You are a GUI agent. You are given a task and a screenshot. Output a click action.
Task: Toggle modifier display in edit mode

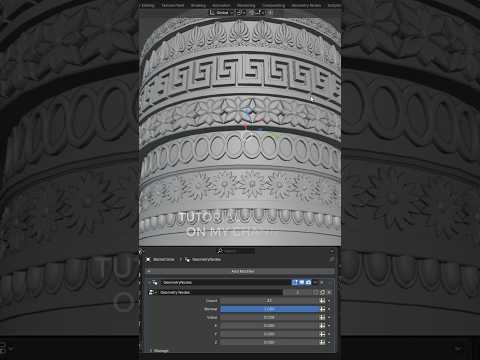click(295, 282)
